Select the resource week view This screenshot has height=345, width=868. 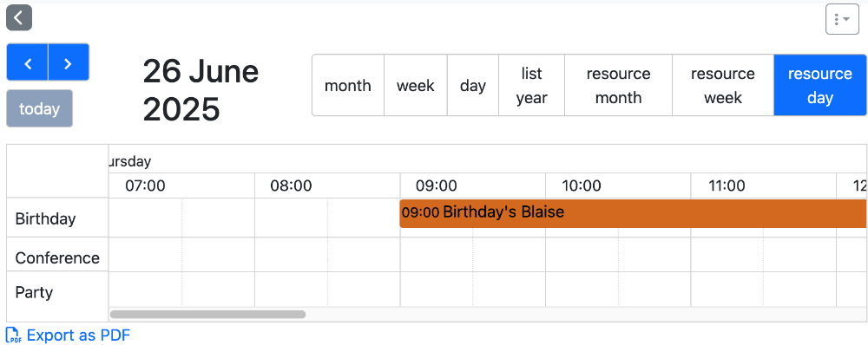(x=723, y=85)
